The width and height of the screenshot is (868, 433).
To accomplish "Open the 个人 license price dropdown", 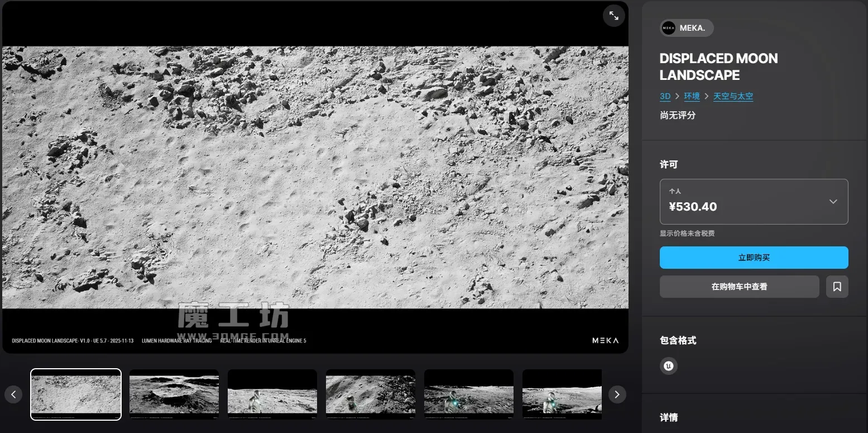I will 754,202.
